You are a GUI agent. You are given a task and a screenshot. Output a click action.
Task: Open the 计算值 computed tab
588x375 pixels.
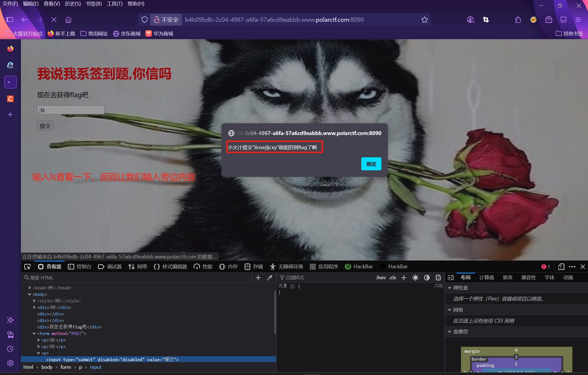(x=486, y=277)
